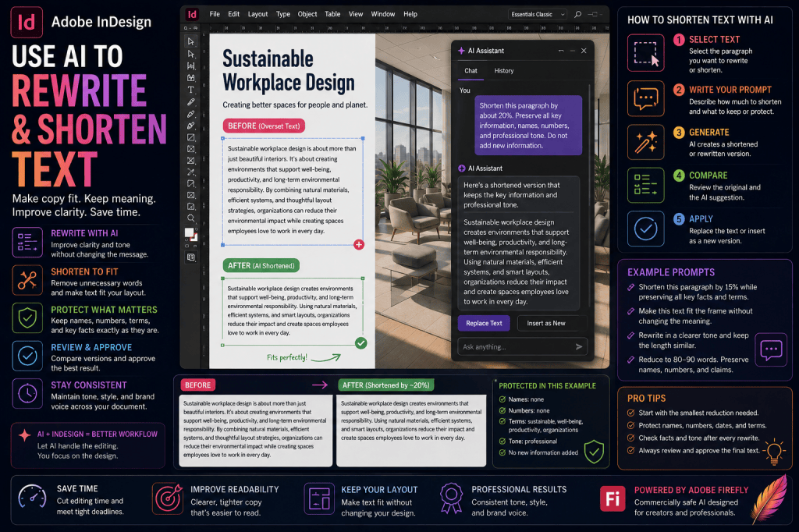Image resolution: width=799 pixels, height=532 pixels.
Task: Click the No new information added check
Action: pos(502,452)
